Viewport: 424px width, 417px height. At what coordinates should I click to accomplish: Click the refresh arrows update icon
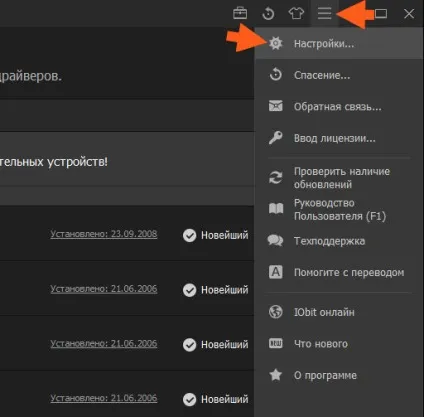(x=276, y=177)
